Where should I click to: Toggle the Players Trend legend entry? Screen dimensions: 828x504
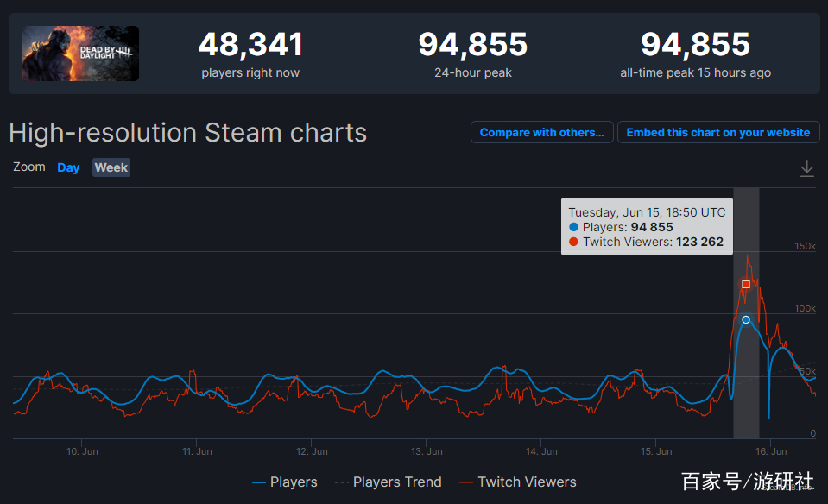389,482
